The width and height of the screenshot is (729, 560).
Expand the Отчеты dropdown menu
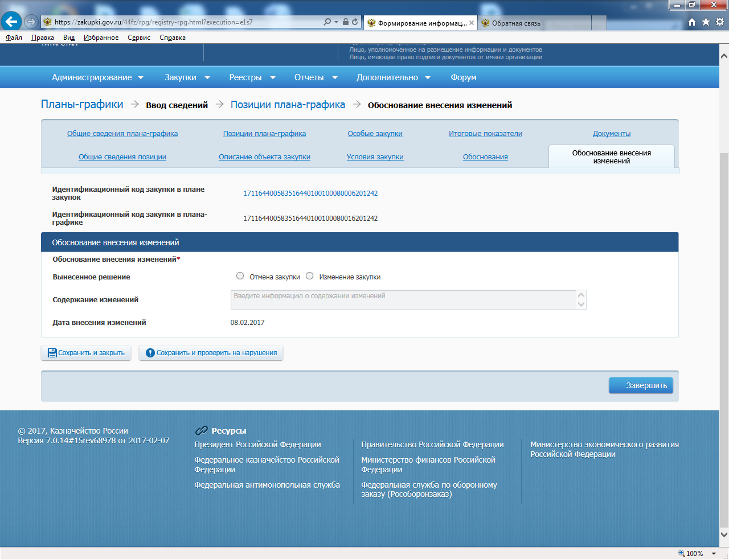tap(316, 77)
